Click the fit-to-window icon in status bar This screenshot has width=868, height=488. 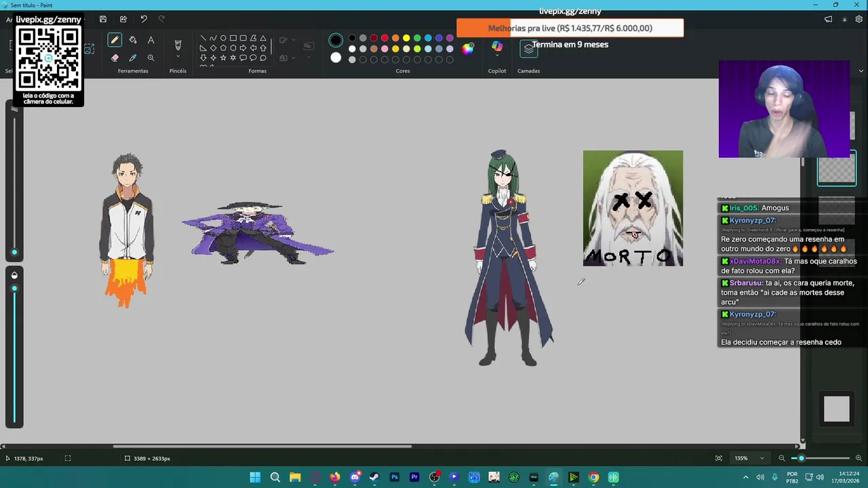(x=719, y=458)
